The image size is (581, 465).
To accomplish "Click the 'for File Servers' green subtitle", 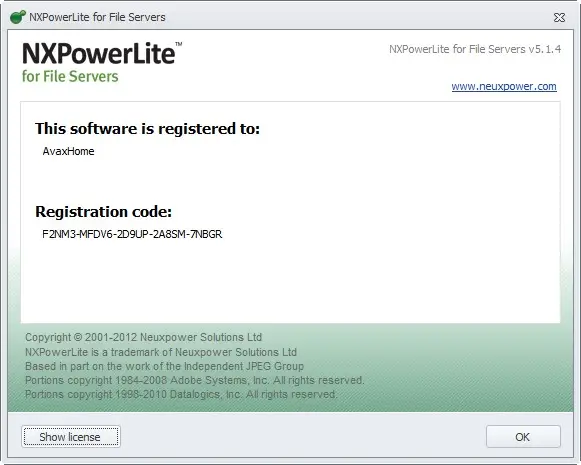I will [70, 76].
